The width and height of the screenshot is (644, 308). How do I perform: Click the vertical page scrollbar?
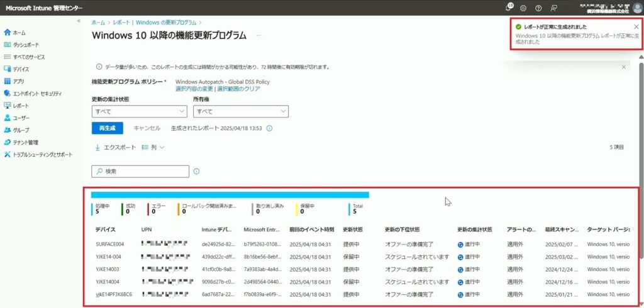coord(641,160)
